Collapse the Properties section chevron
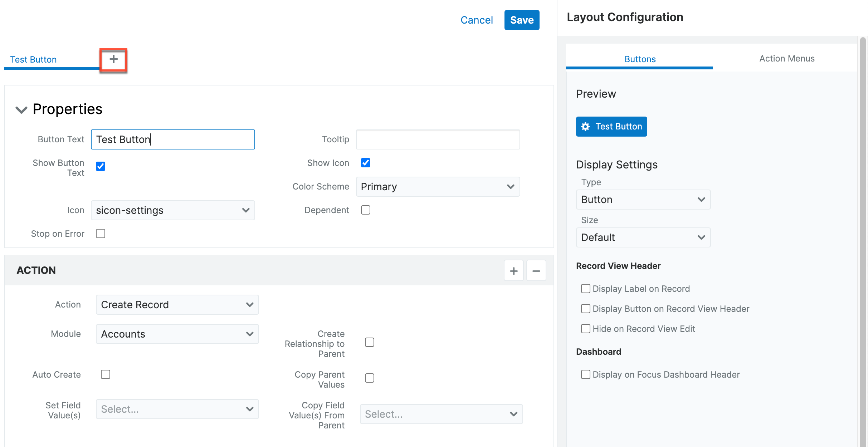868x447 pixels. coord(21,109)
